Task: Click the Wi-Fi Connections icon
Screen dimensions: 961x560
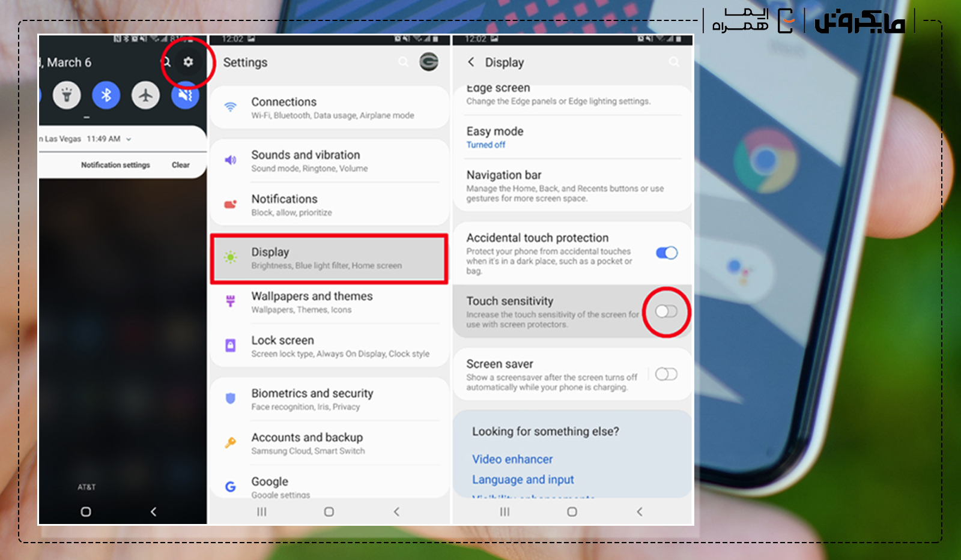Action: coord(230,107)
